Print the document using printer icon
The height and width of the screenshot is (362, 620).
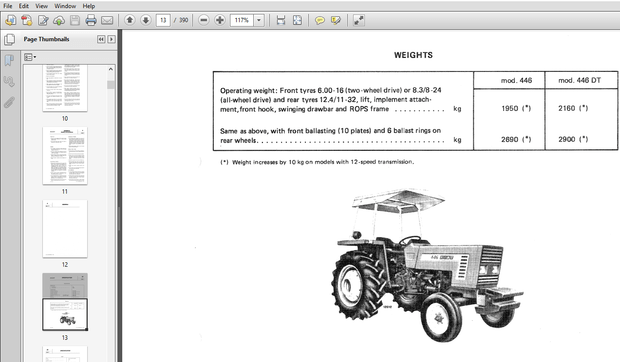(x=91, y=20)
